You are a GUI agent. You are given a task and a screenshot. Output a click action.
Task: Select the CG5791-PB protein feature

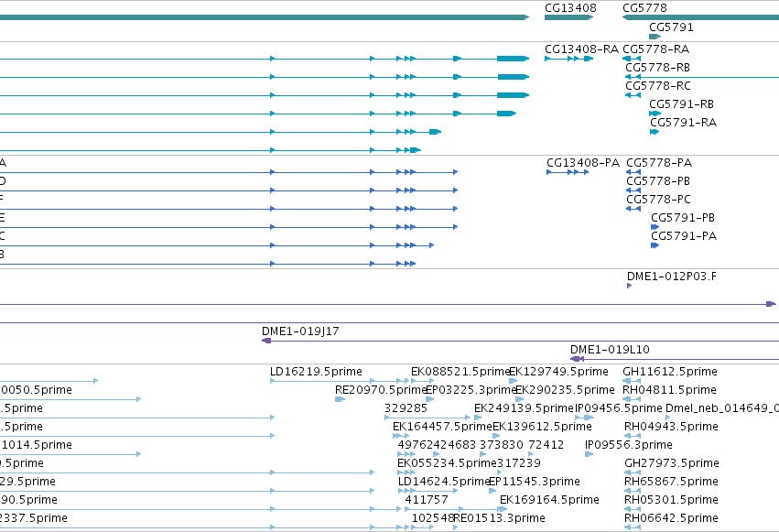tap(655, 227)
